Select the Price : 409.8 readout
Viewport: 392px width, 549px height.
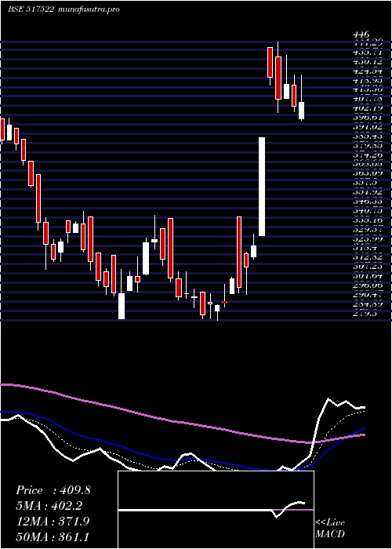click(x=53, y=490)
